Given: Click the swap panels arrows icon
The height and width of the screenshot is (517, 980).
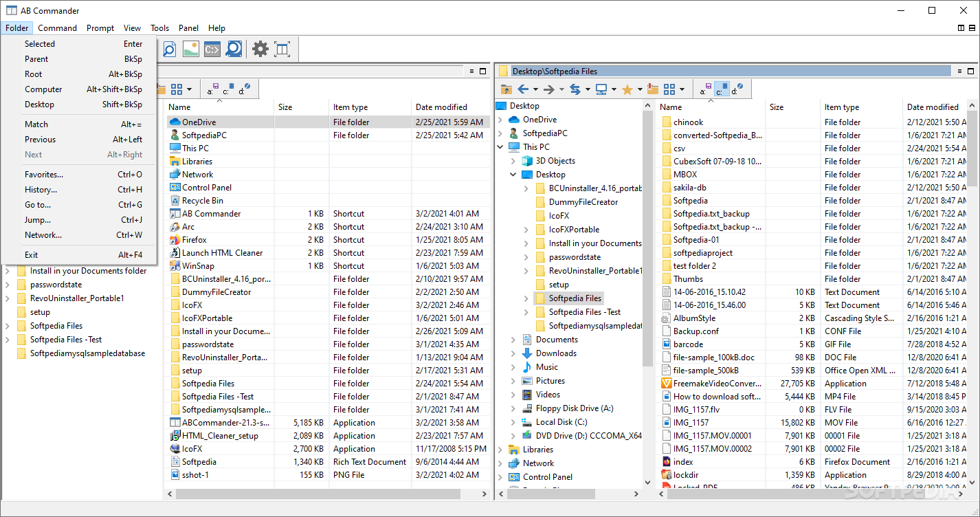Looking at the screenshot, I should (575, 89).
